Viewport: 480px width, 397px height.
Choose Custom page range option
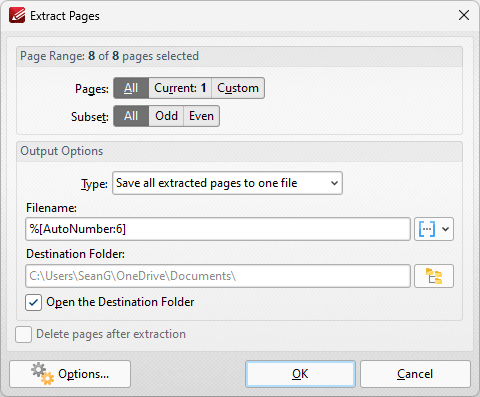[x=238, y=88]
